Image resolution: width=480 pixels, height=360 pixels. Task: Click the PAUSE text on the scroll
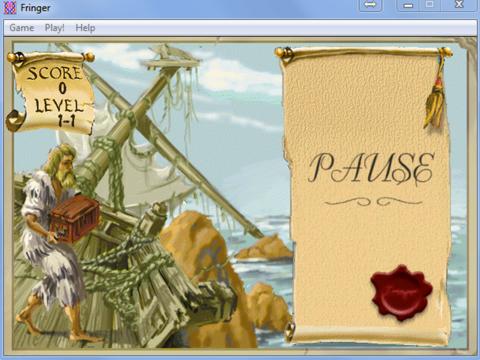tap(371, 168)
